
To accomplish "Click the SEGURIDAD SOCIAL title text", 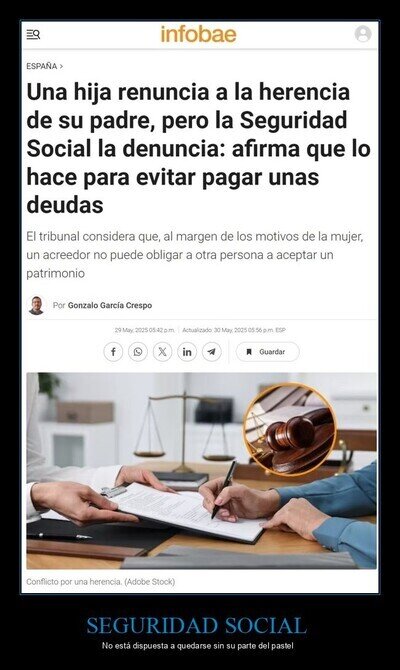I will click(197, 626).
